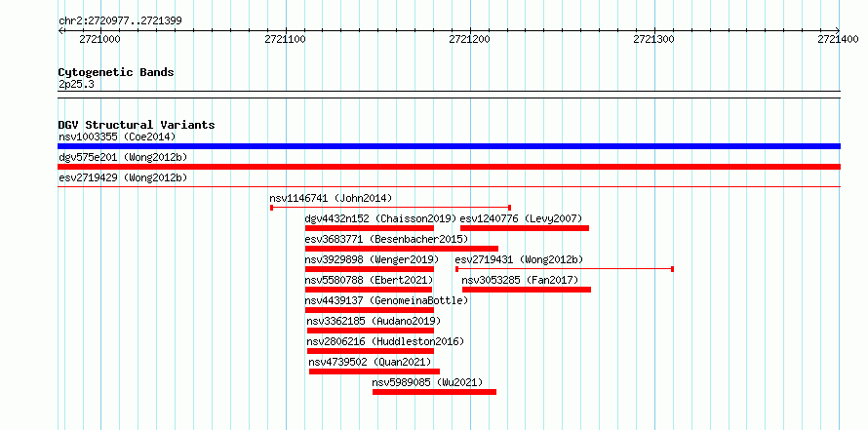Select the red bar under nsv4439137
The image size is (868, 430).
coord(370,310)
